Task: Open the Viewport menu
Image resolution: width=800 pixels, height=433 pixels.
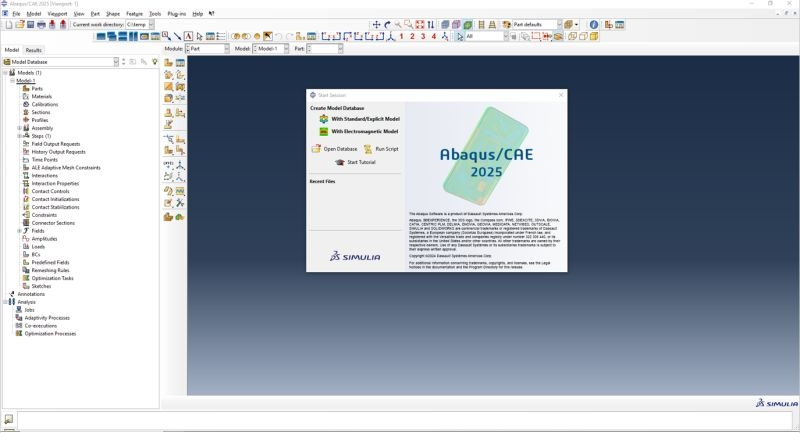Action: point(57,14)
